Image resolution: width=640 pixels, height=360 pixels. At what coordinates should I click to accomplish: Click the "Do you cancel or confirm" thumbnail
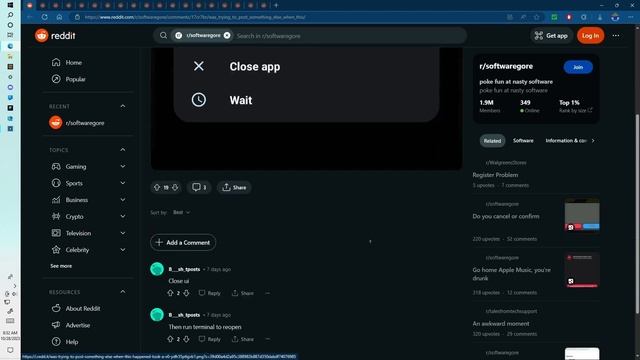tap(582, 215)
